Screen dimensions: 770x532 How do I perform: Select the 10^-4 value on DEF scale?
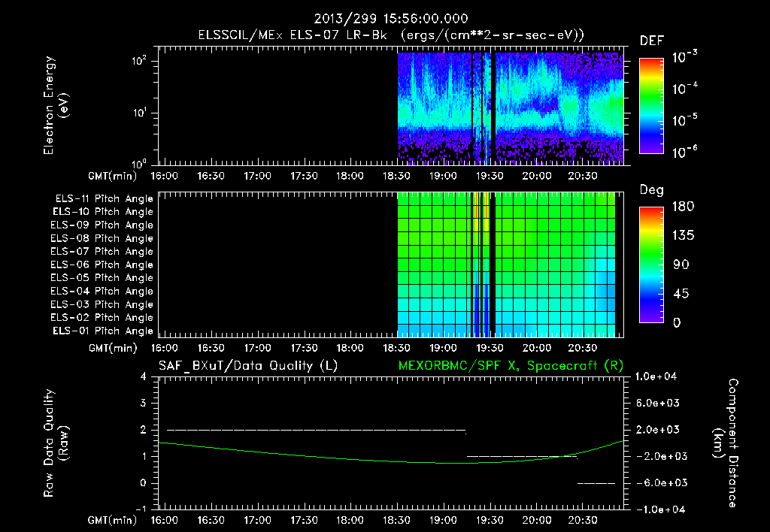coord(684,89)
